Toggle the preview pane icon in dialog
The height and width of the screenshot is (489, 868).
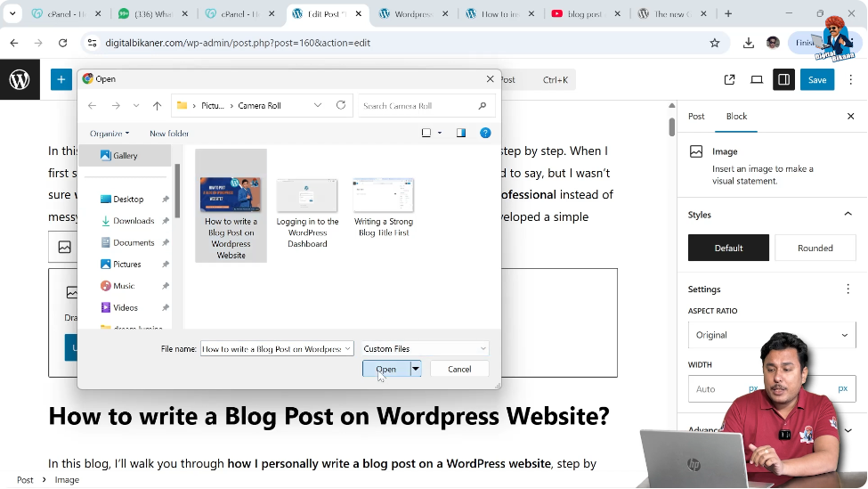[461, 133]
